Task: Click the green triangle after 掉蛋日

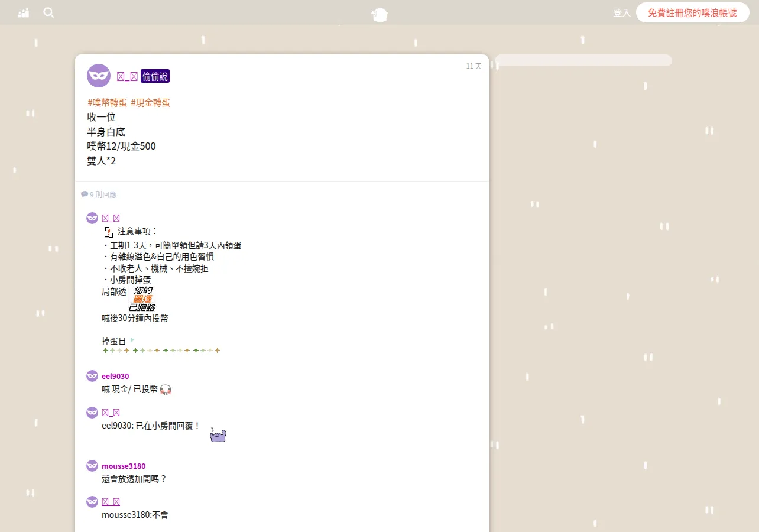Action: [x=132, y=340]
